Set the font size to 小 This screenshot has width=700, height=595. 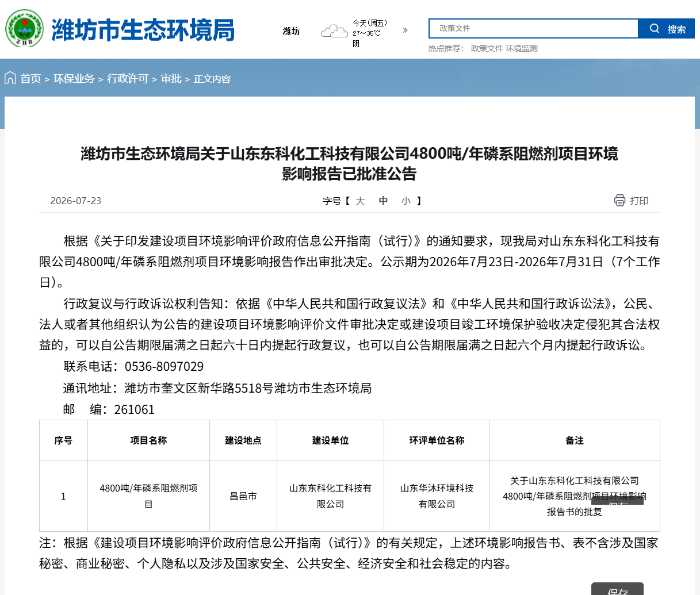(x=406, y=201)
